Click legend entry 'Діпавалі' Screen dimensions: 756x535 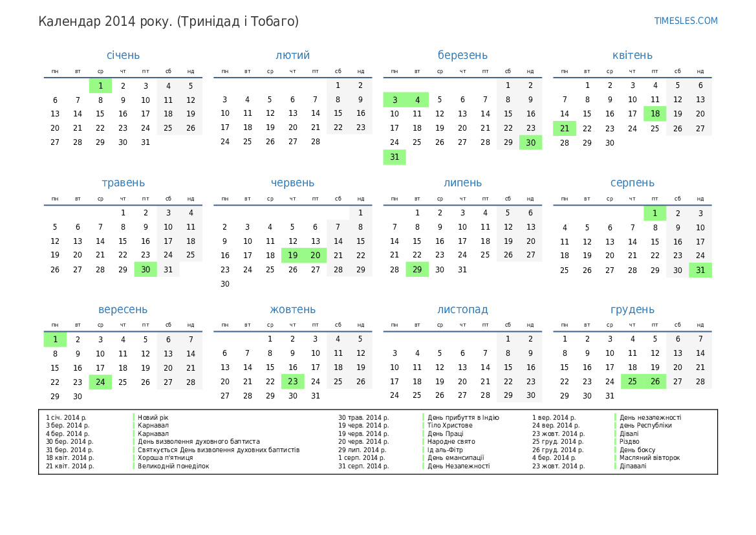click(632, 466)
